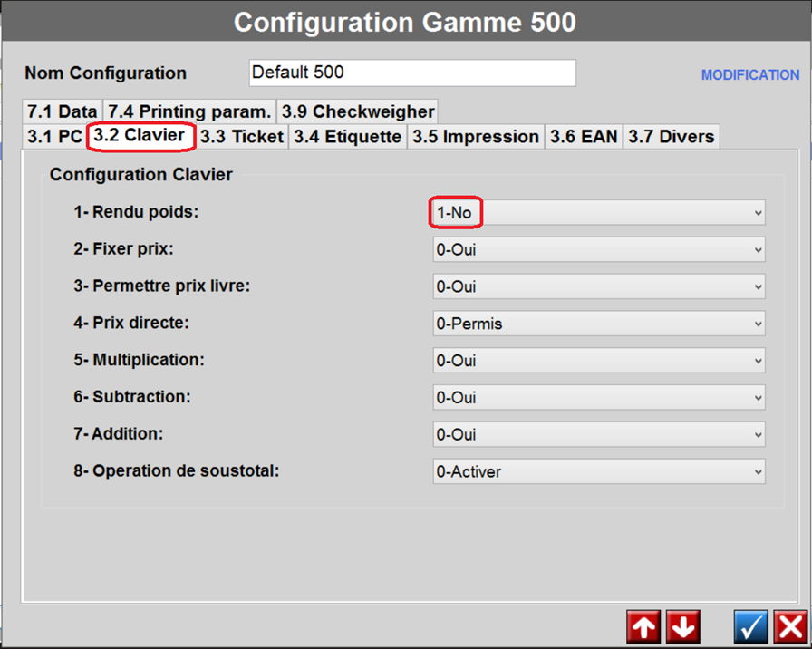Expand the Fixer prix dropdown
812x649 pixels.
point(598,249)
